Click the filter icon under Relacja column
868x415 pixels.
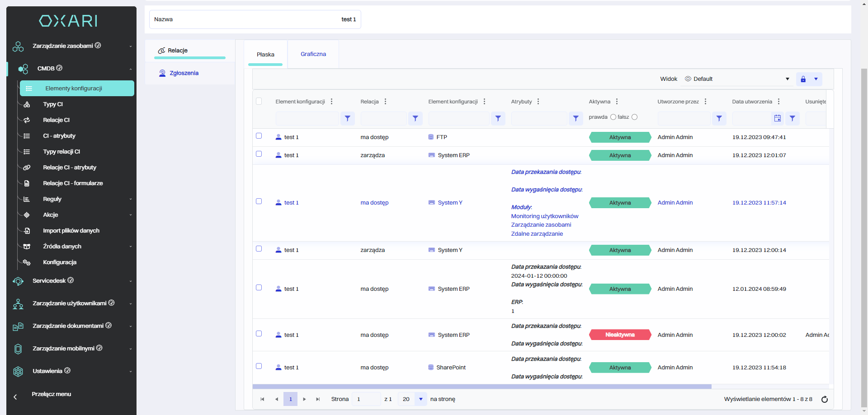(415, 118)
